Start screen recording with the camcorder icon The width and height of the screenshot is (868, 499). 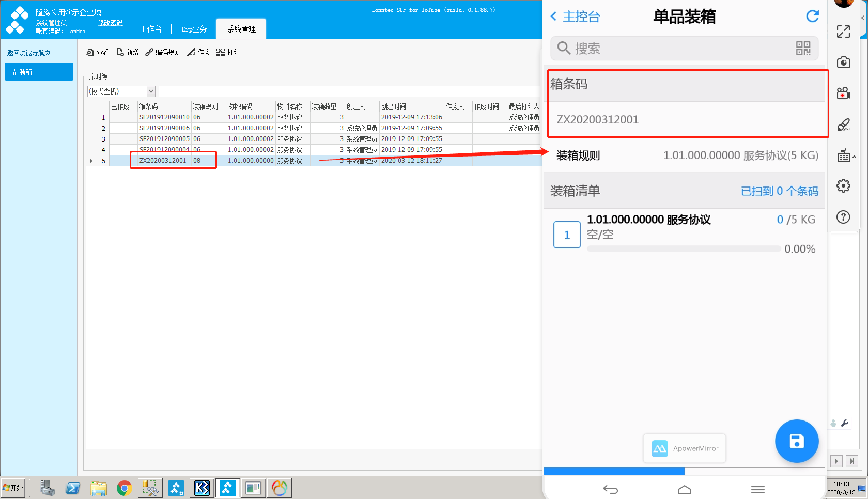pyautogui.click(x=843, y=93)
